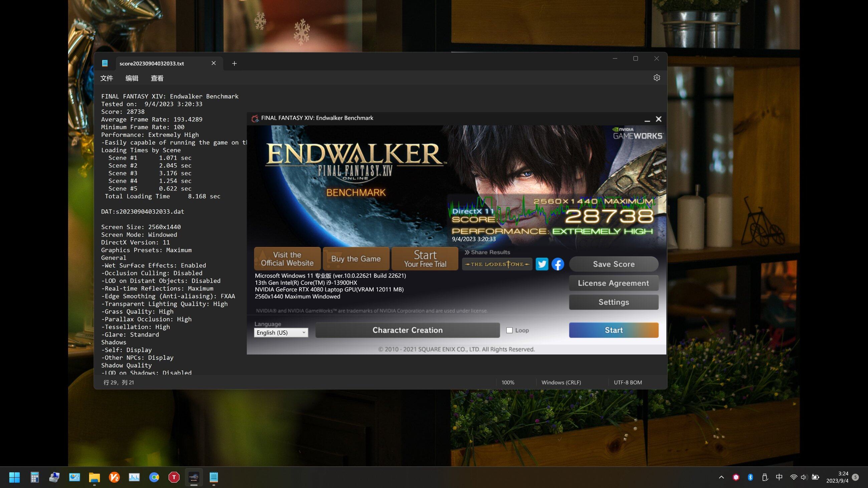Click the row and column cursor position indicator

(x=119, y=382)
